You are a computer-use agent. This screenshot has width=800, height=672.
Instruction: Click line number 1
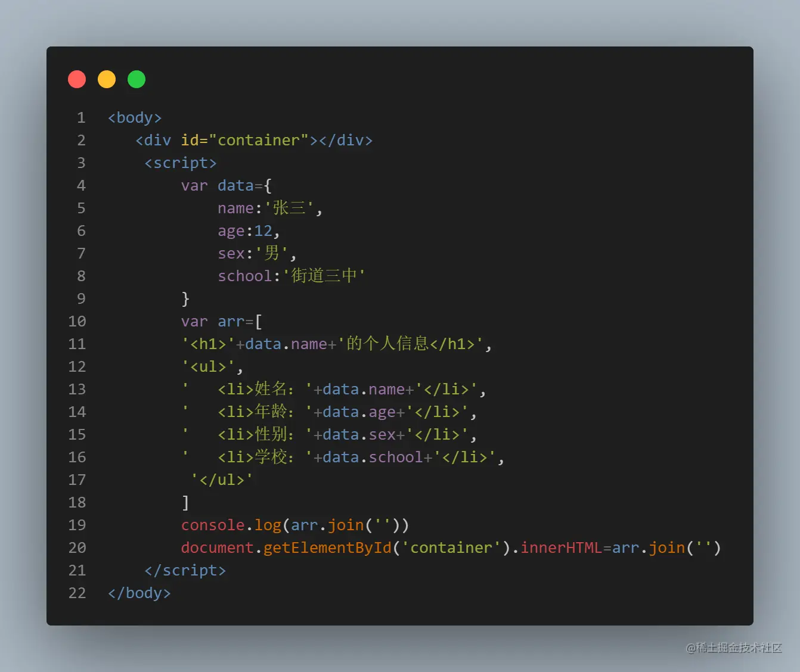click(x=81, y=117)
